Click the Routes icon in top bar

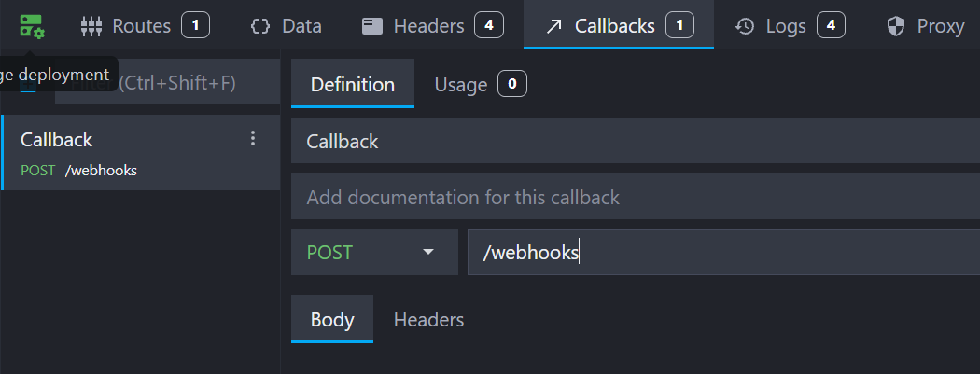[90, 26]
